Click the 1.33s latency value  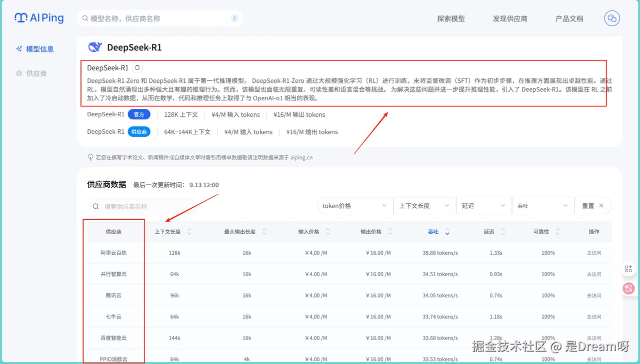coord(496,253)
